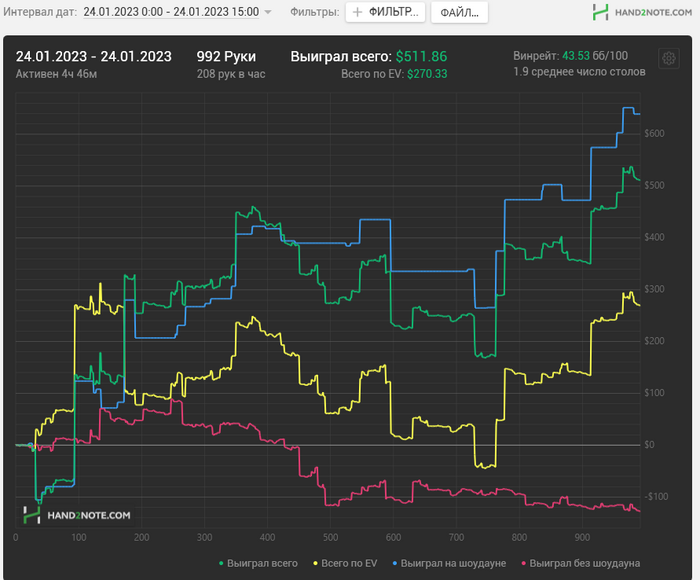Image resolution: width=700 pixels, height=580 pixels.
Task: Toggle the Выиграл на шоудауне series
Action: coord(449,563)
